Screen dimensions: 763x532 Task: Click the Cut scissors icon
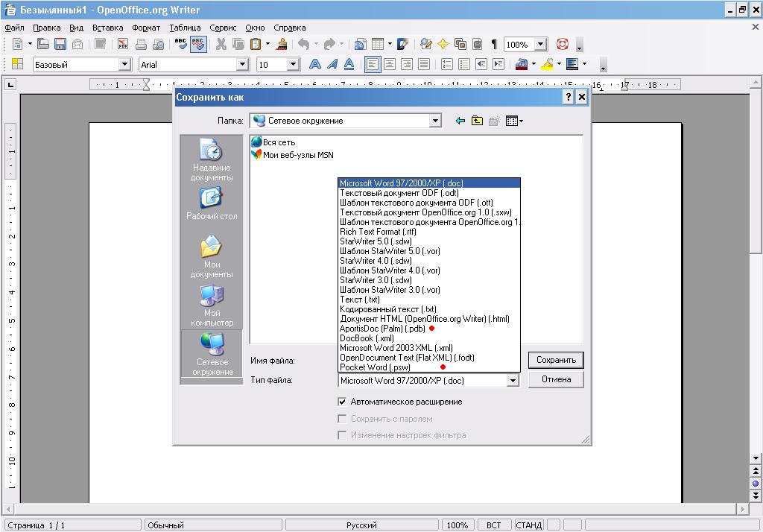221,44
